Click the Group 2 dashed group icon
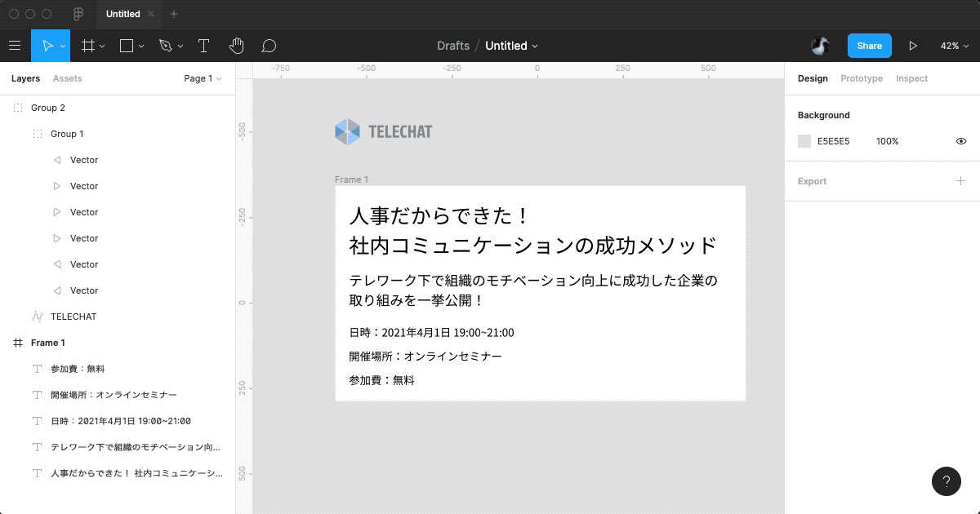The height and width of the screenshot is (514, 980). (x=18, y=108)
